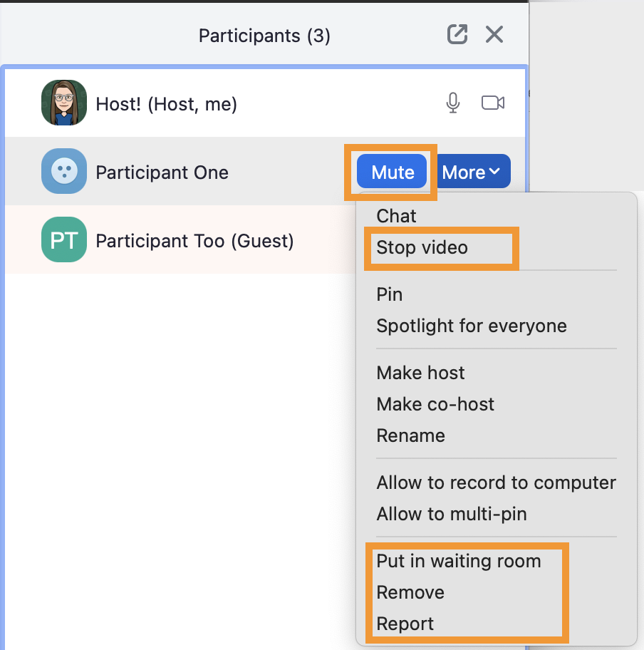This screenshot has height=650, width=644.
Task: Enable Allow to multi-pin
Action: tap(452, 514)
